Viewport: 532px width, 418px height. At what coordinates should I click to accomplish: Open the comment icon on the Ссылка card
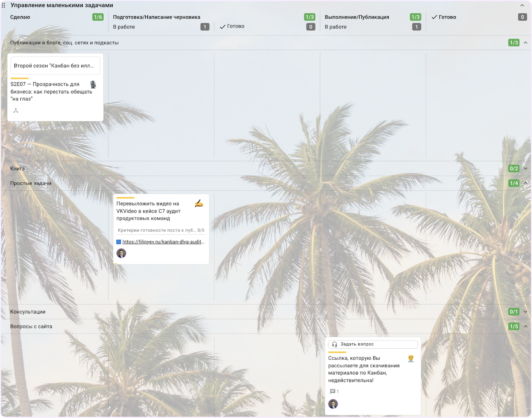[x=332, y=391]
